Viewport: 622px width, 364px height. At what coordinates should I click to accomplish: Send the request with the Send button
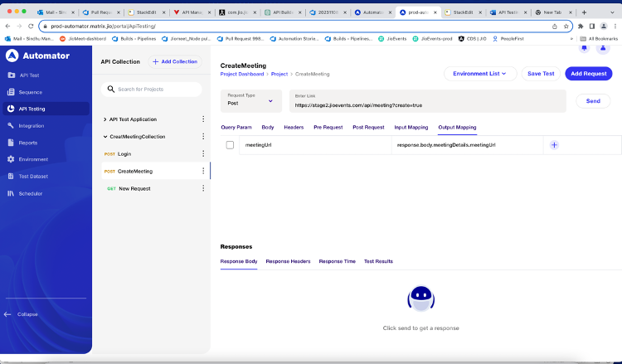point(593,101)
